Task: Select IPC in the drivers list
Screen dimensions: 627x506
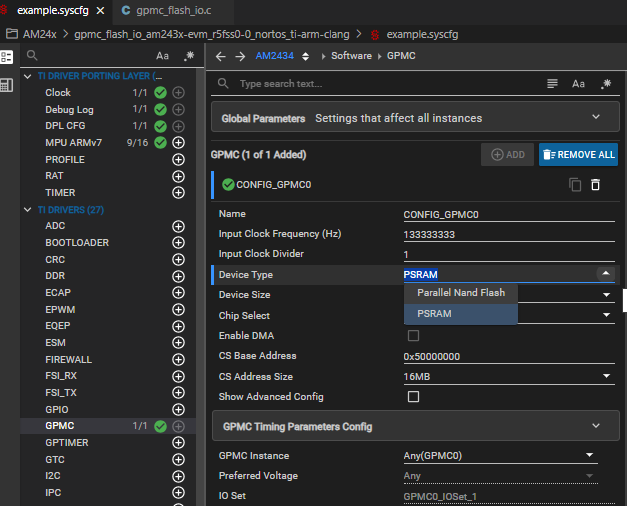Action: point(53,492)
